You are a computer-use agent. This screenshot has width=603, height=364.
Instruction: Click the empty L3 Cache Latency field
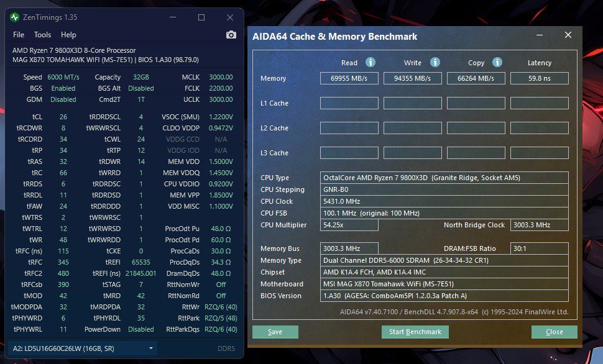[x=540, y=153]
